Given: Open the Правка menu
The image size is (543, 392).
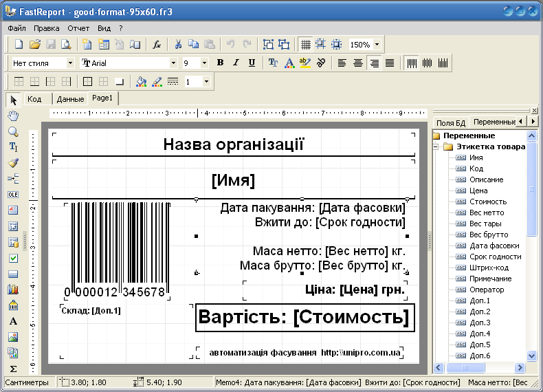Looking at the screenshot, I should click(x=47, y=28).
